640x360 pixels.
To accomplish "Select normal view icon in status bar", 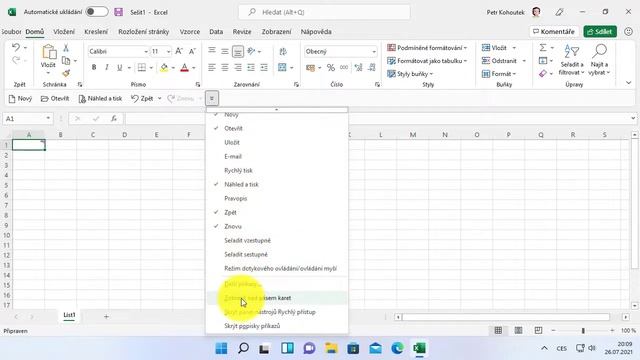I will tap(498, 331).
